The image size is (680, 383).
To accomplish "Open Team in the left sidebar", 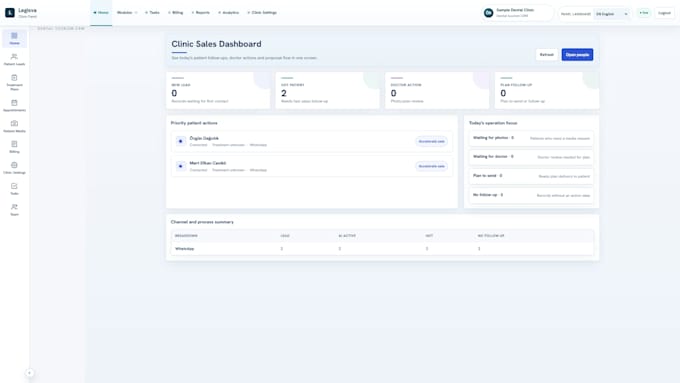I will coord(14,210).
